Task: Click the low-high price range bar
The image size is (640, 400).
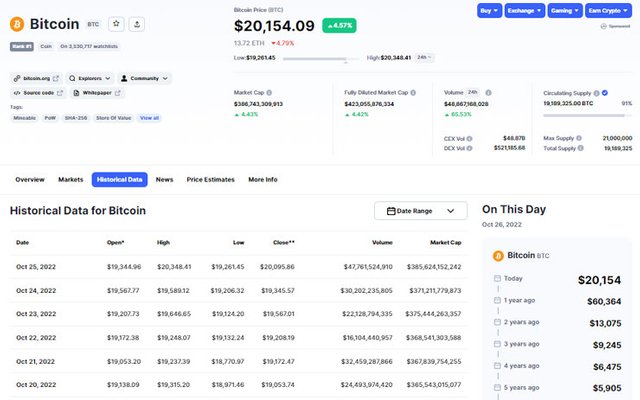Action: tap(321, 59)
